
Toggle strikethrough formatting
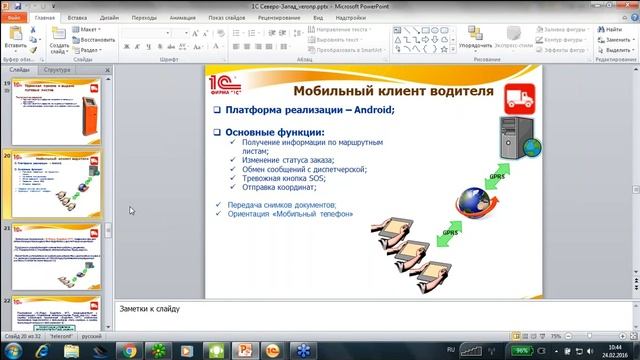click(x=171, y=47)
